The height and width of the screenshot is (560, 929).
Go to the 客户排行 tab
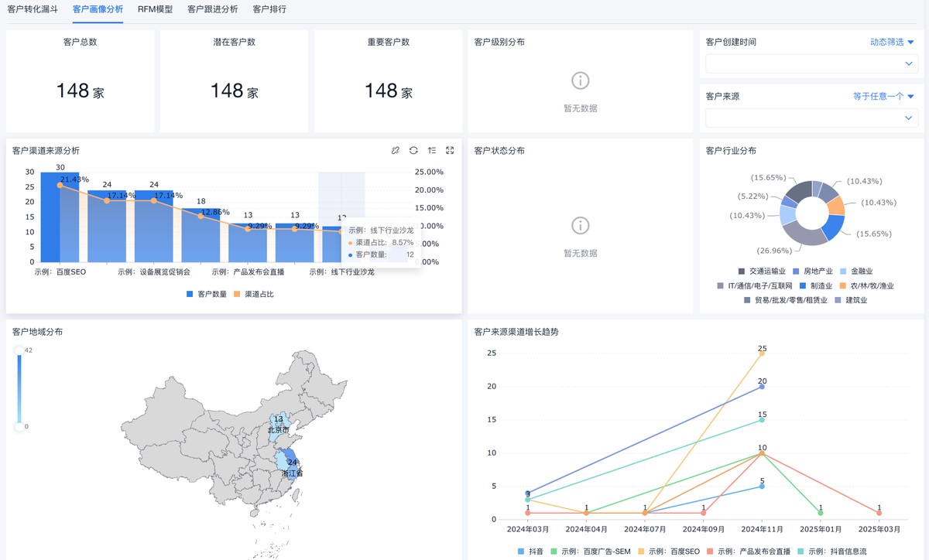click(x=269, y=9)
